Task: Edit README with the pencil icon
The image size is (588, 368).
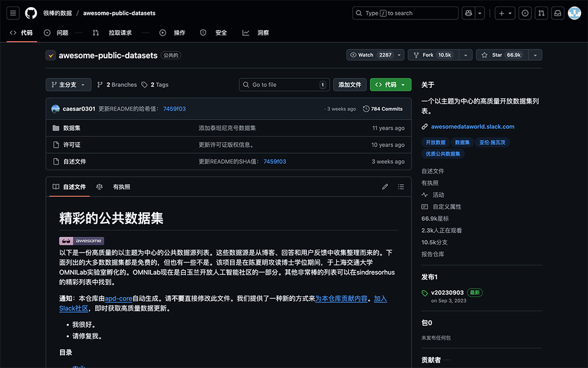Action: coord(385,187)
